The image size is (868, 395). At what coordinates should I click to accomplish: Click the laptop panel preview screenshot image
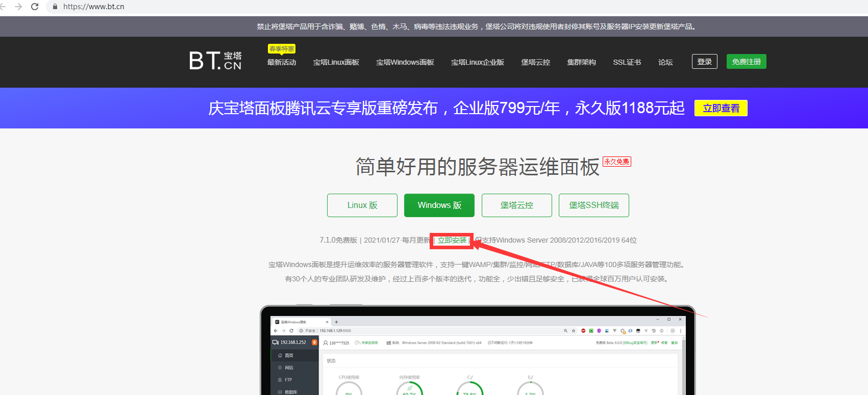click(478, 351)
